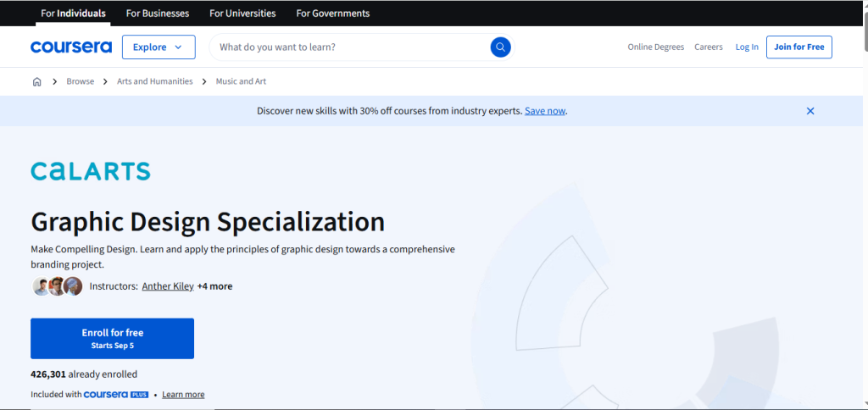Switch to For Universities tab
Viewport: 868px width, 410px height.
coord(242,14)
